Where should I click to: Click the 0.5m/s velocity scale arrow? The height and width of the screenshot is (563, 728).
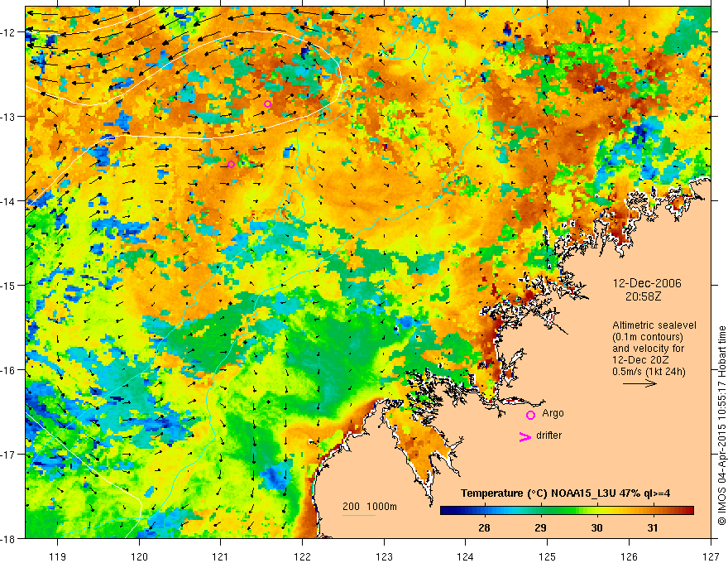coord(639,383)
